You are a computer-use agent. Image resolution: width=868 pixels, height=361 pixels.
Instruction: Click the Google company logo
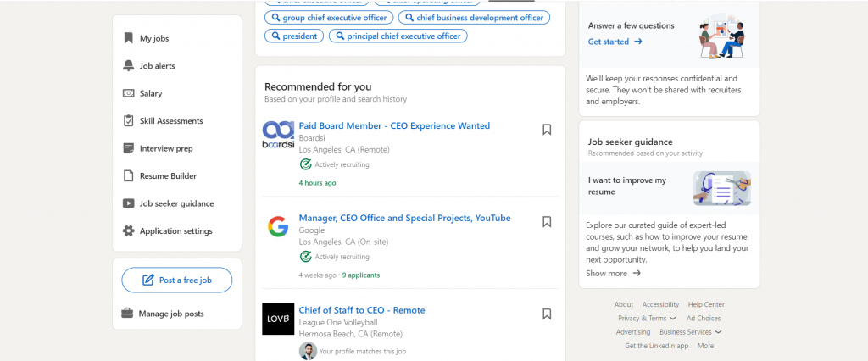pyautogui.click(x=278, y=227)
